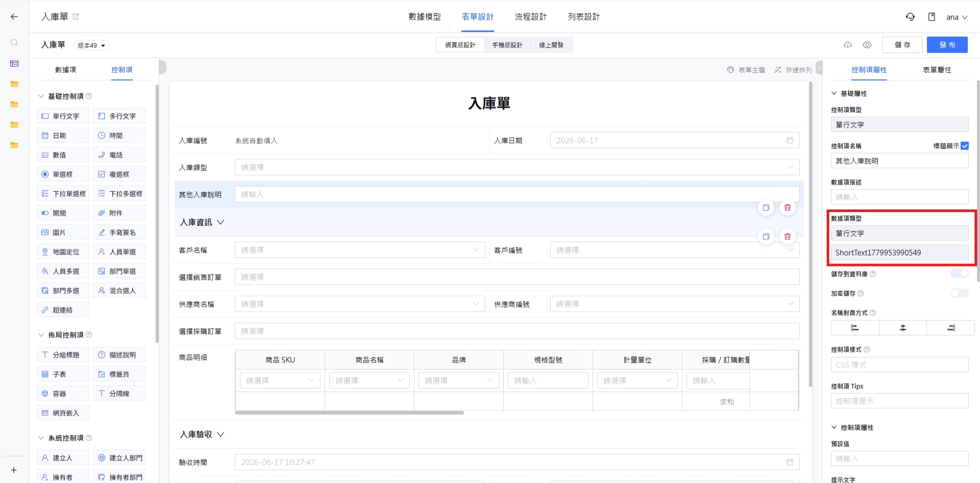Viewport: 980px width, 483px height.
Task: Collapse the 入庫資訊 group
Action: point(220,222)
